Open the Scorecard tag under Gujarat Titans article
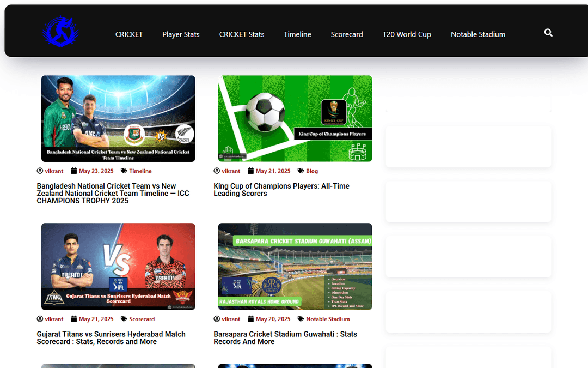The width and height of the screenshot is (588, 368). click(142, 319)
